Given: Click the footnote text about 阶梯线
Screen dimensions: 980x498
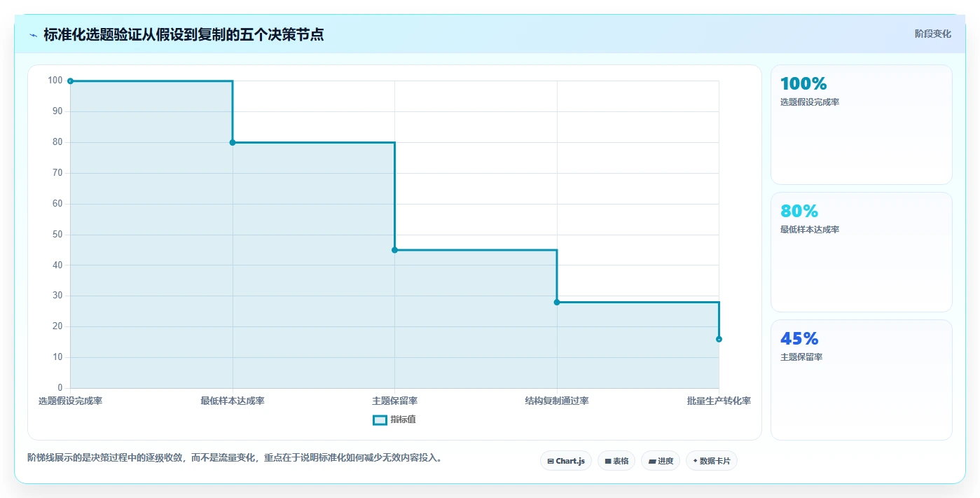Looking at the screenshot, I should point(235,458).
